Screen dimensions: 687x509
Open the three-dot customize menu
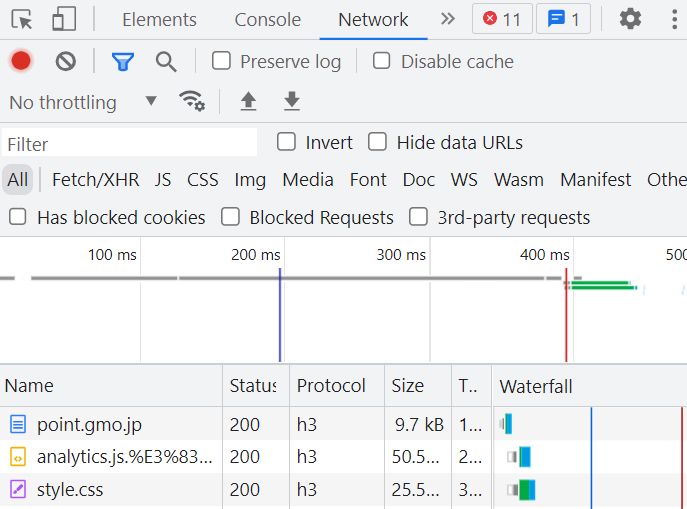[674, 19]
